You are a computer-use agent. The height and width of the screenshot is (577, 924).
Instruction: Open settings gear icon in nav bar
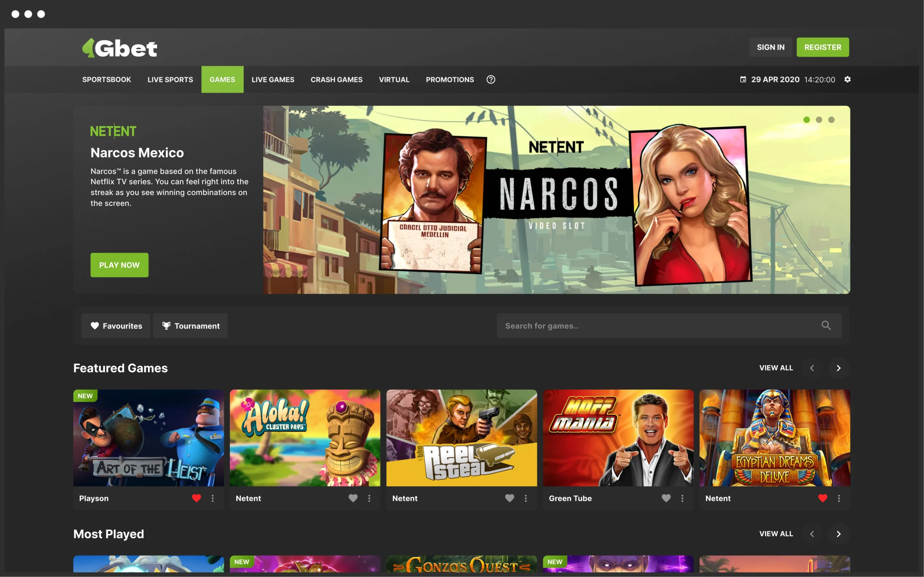[847, 79]
